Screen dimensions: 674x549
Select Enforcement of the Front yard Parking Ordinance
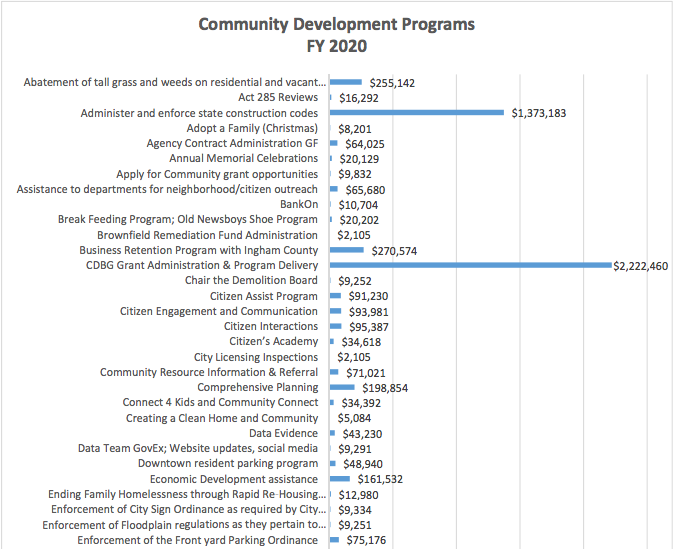tap(197, 540)
